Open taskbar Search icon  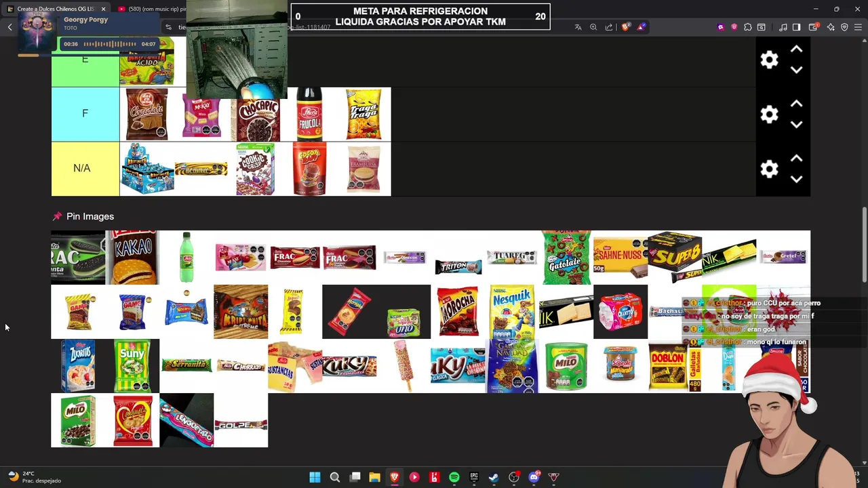pyautogui.click(x=335, y=477)
